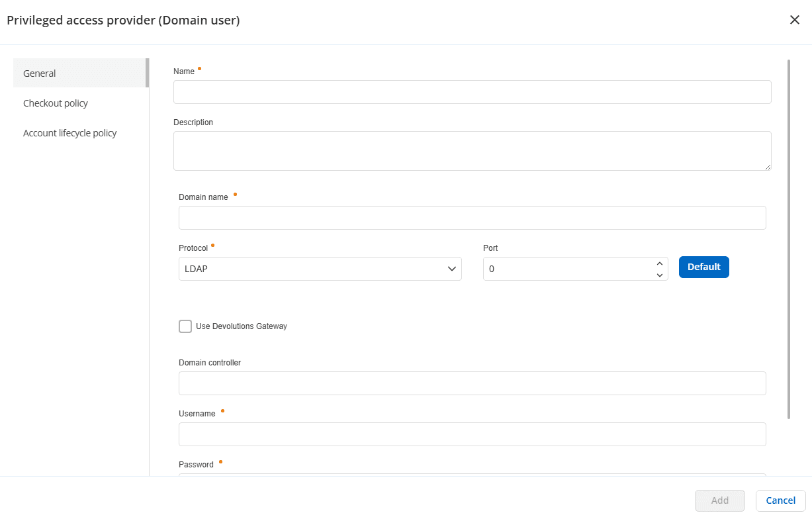The image size is (812, 521).
Task: Click into the Username field
Action: 472,434
